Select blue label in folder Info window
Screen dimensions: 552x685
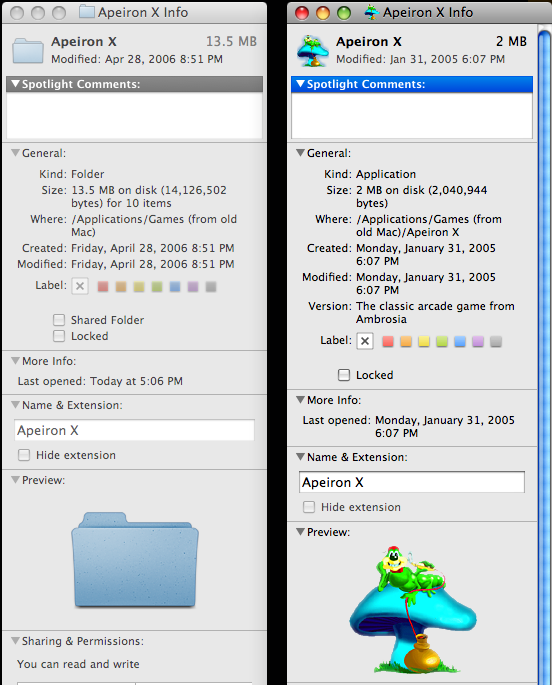pos(175,287)
